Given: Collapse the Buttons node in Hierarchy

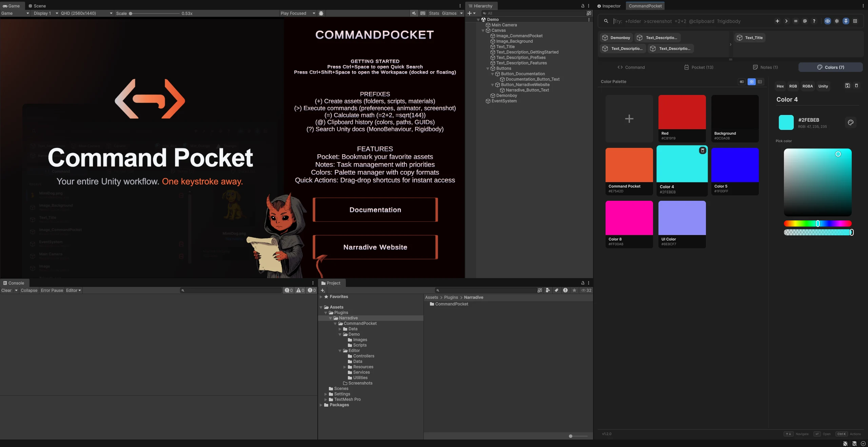Looking at the screenshot, I should (x=488, y=69).
